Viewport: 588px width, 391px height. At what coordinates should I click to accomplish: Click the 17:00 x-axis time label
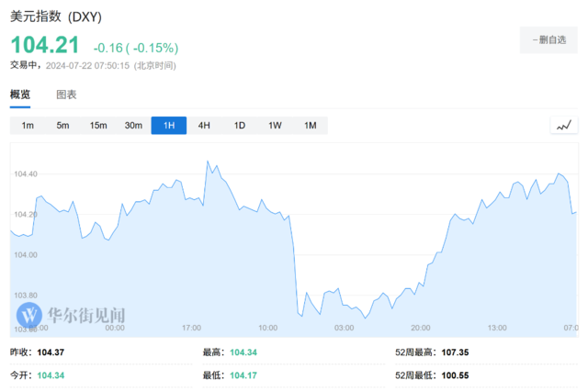point(191,328)
